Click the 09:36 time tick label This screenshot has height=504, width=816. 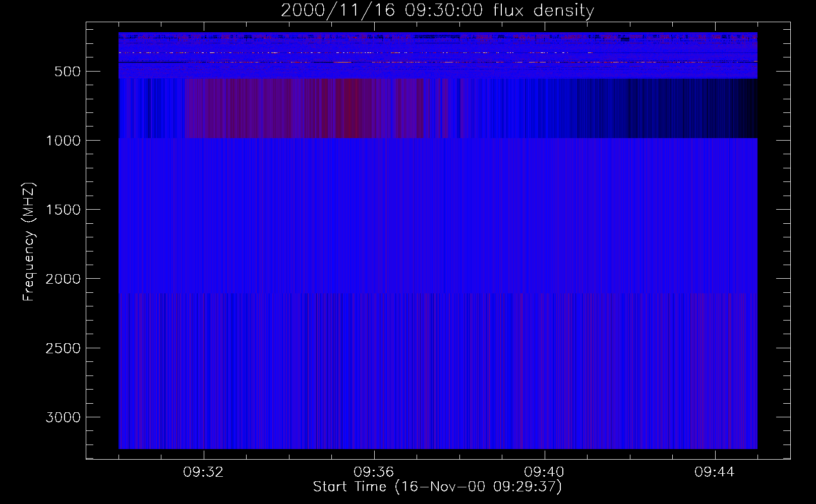click(x=374, y=472)
